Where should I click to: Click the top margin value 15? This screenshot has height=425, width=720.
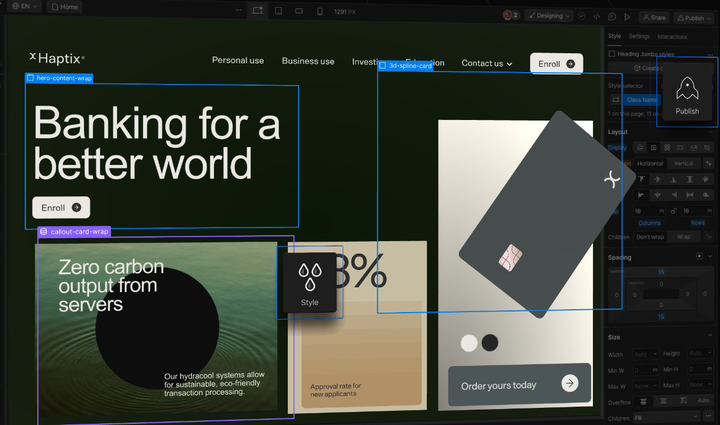point(661,272)
